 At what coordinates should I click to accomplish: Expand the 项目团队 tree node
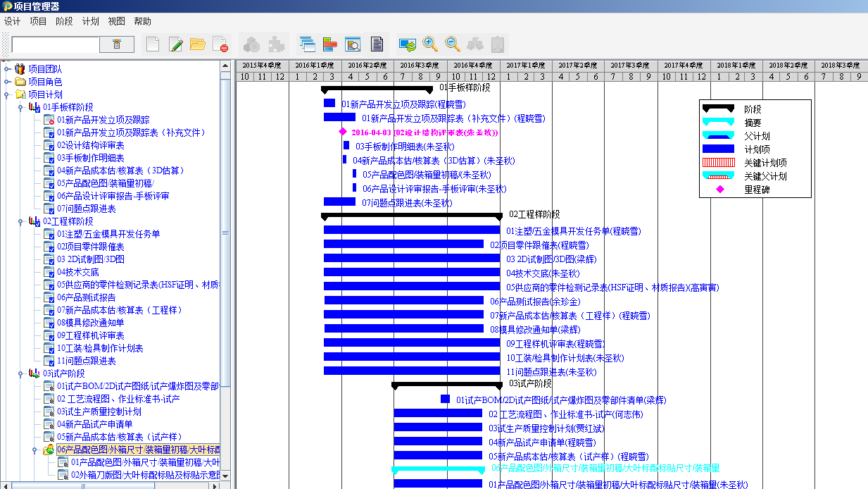(7, 69)
